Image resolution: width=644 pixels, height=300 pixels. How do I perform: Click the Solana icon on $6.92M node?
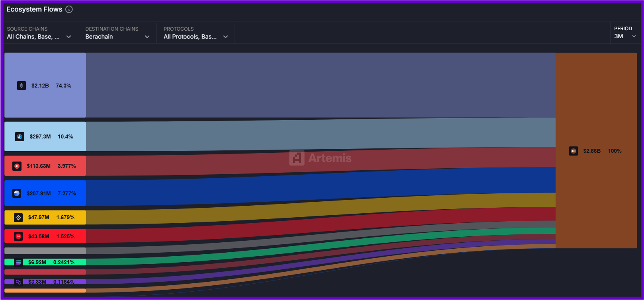18,262
